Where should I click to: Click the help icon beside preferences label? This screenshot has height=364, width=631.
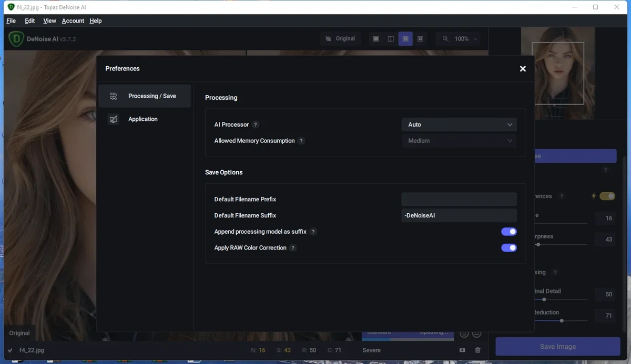pyautogui.click(x=562, y=196)
